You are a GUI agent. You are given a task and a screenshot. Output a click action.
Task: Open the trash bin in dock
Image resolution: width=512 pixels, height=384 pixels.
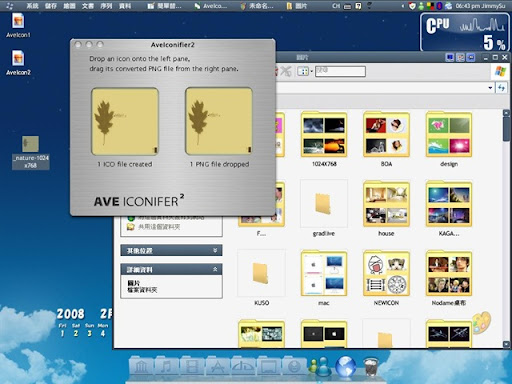[371, 367]
